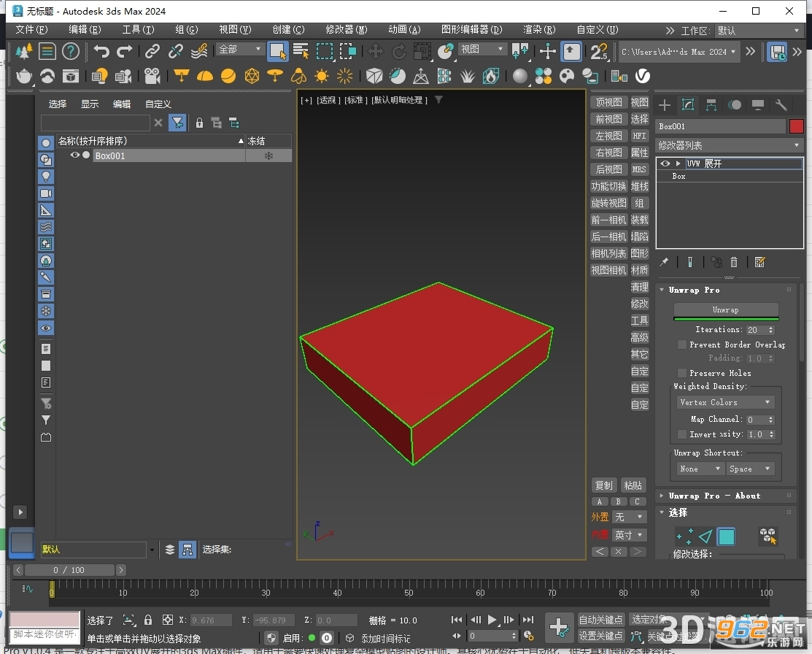Select the Move tool icon

pyautogui.click(x=376, y=51)
